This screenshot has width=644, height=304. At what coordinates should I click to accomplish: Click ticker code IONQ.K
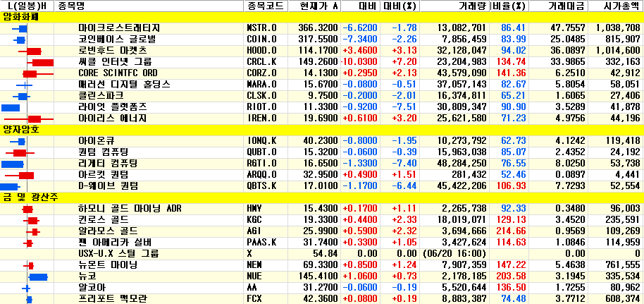(x=261, y=140)
